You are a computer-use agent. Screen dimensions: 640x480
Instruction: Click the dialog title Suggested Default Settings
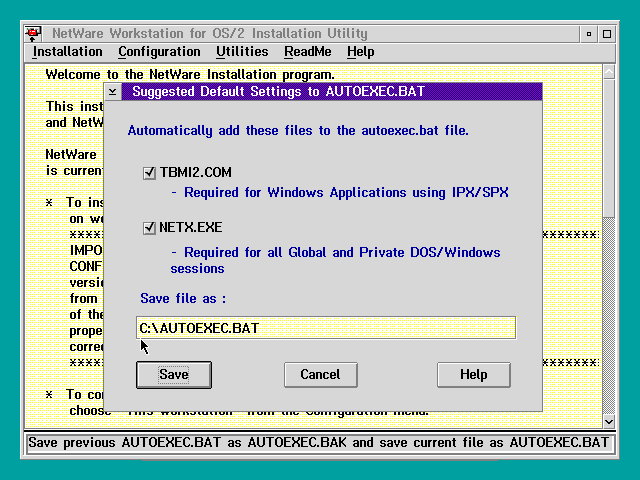pyautogui.click(x=278, y=91)
